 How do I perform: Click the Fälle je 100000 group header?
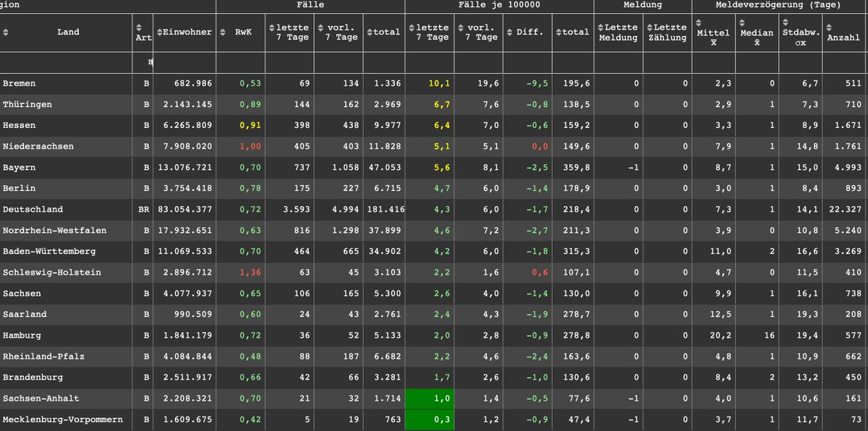click(x=499, y=5)
